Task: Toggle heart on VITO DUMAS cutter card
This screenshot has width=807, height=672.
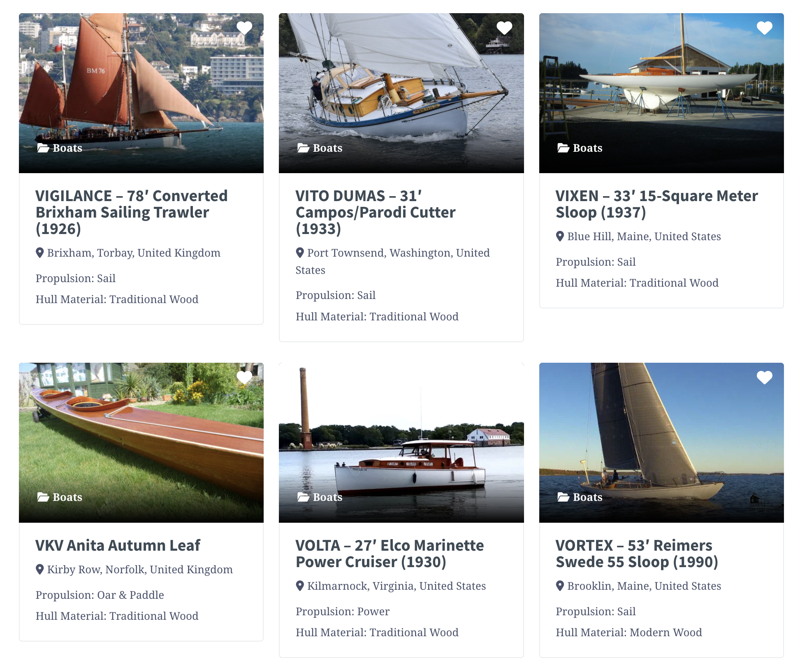Action: coord(504,28)
